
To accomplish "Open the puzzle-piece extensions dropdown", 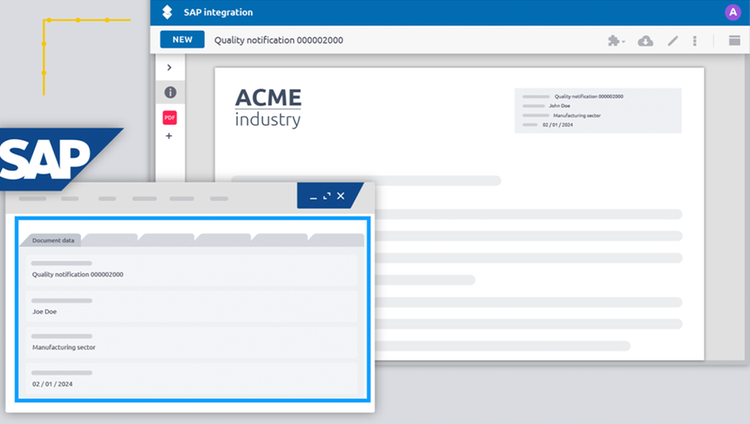I will [x=616, y=41].
